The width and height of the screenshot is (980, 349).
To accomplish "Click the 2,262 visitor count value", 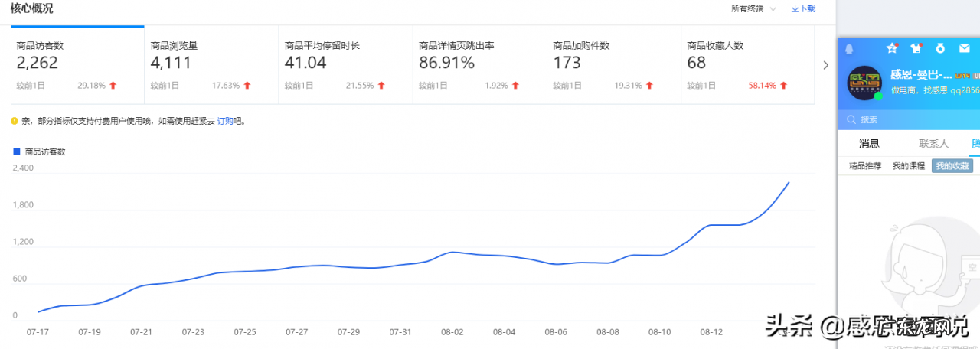I will click(37, 64).
